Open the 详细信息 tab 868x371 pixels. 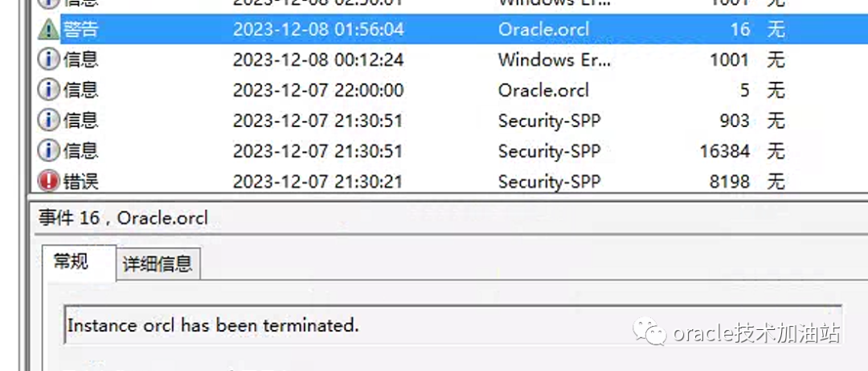pyautogui.click(x=158, y=264)
